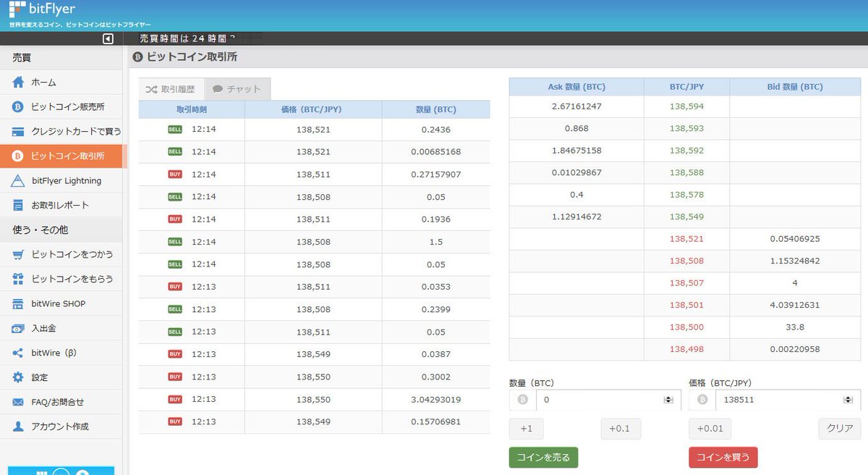This screenshot has height=475, width=868.
Task: Click the red コインを買う button
Action: pyautogui.click(x=723, y=458)
